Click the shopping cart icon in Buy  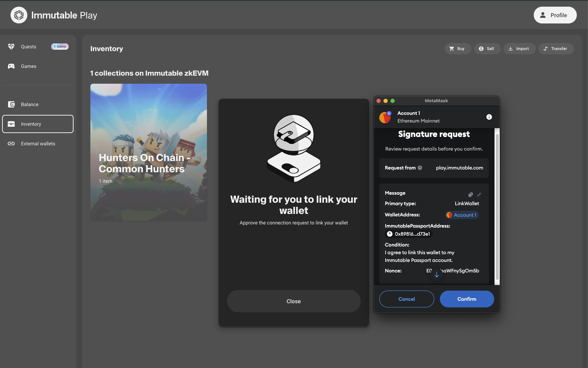click(452, 49)
